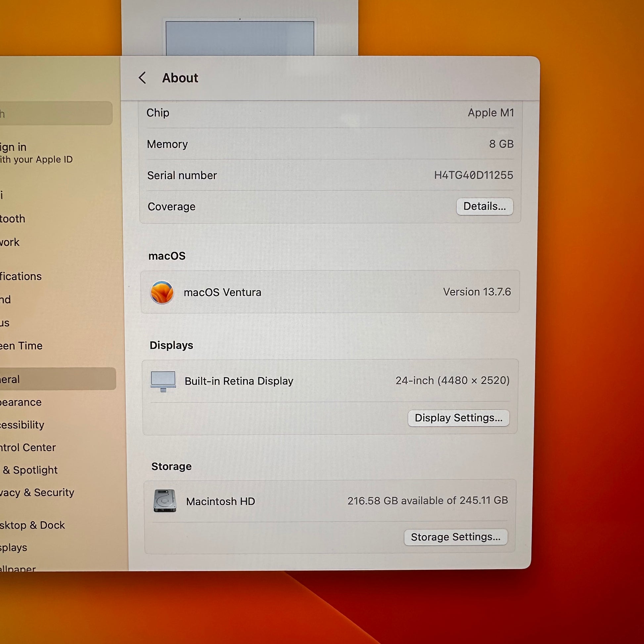Screen dimensions: 644x644
Task: Select Network in the sidebar
Action: 10,242
